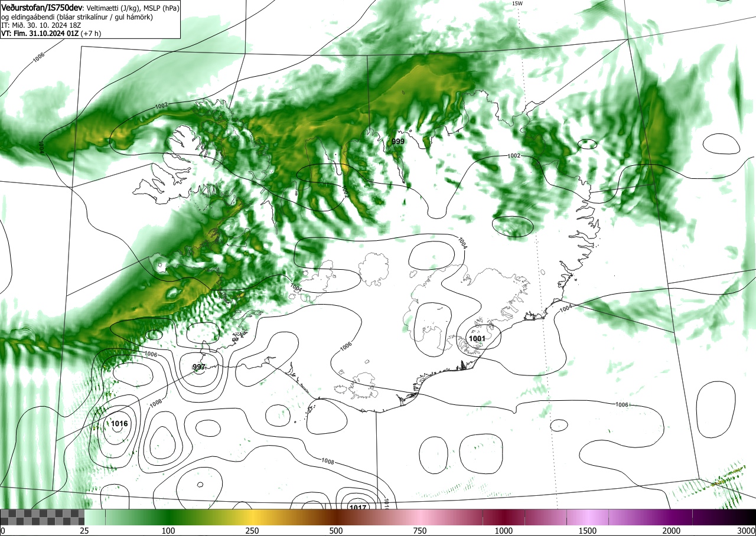Image resolution: width=756 pixels, height=536 pixels.
Task: Click the "15W" longitude label
Action: tap(517, 4)
